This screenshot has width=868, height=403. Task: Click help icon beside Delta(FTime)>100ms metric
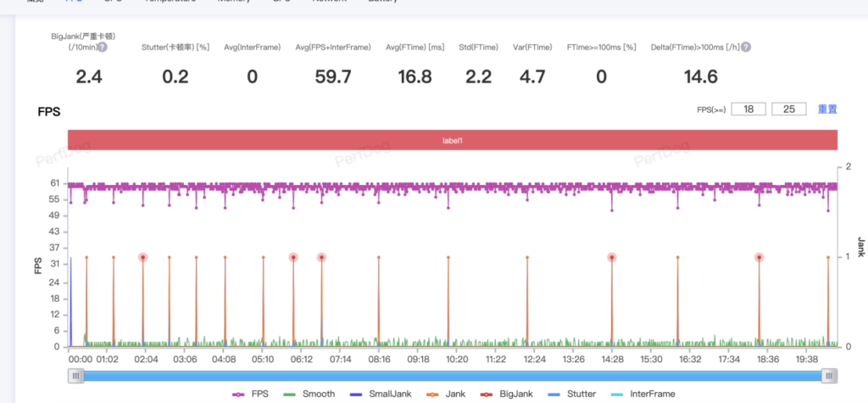click(746, 48)
